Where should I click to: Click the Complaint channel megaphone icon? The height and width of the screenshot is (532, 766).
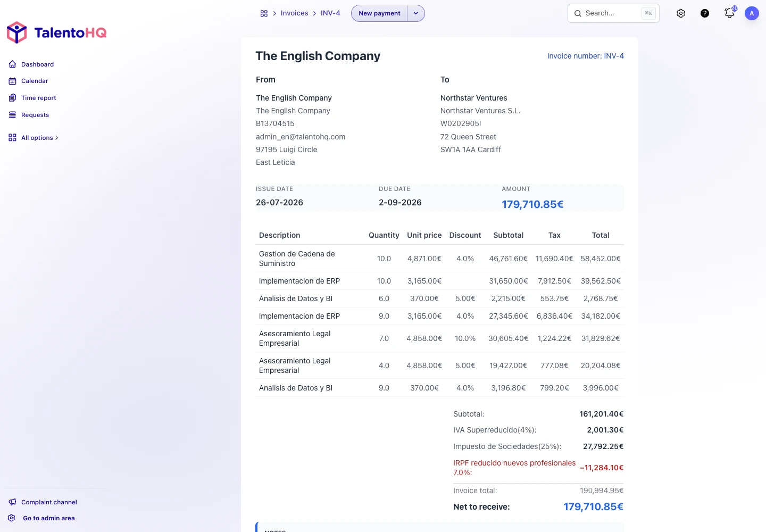pyautogui.click(x=12, y=502)
